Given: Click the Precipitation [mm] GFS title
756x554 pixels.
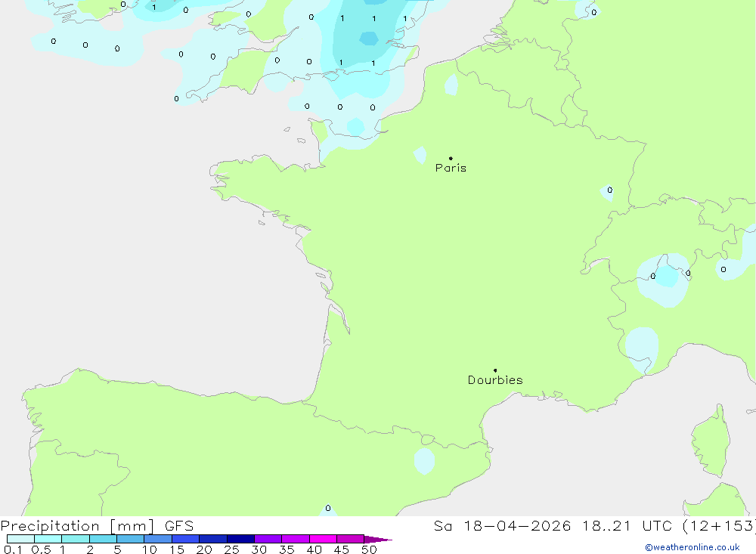Looking at the screenshot, I should (97, 525).
